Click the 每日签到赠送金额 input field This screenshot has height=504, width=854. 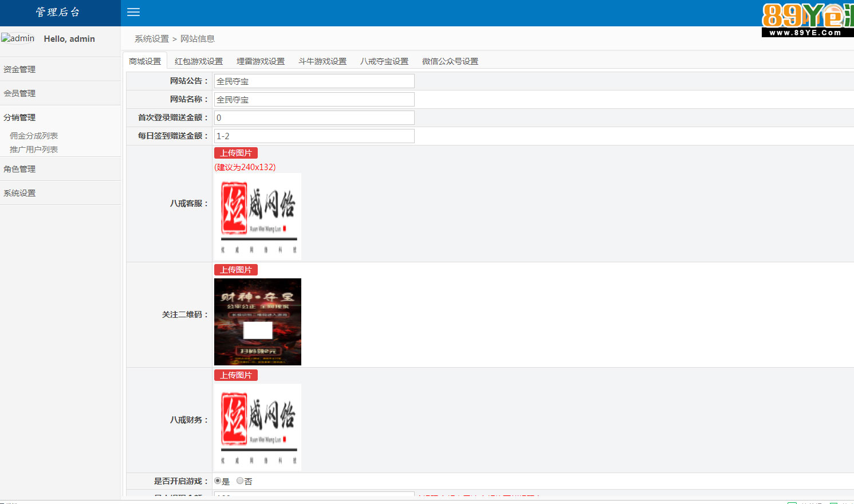click(x=314, y=136)
